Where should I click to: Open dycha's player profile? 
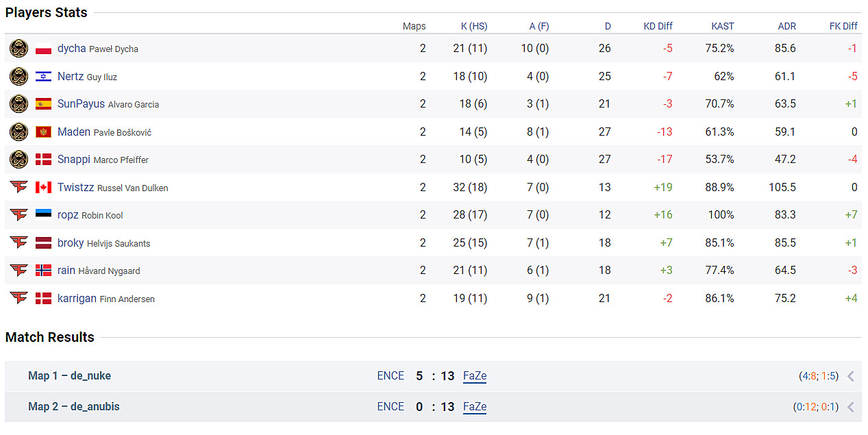point(73,48)
